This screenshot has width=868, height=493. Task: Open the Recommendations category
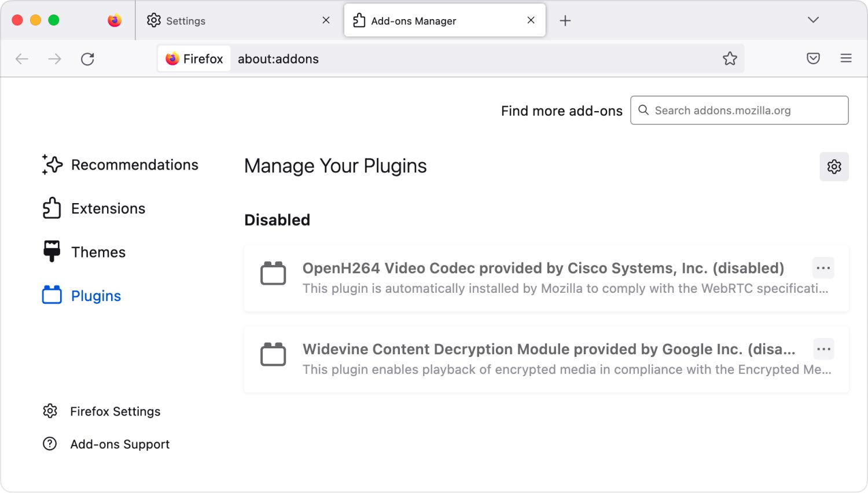120,165
